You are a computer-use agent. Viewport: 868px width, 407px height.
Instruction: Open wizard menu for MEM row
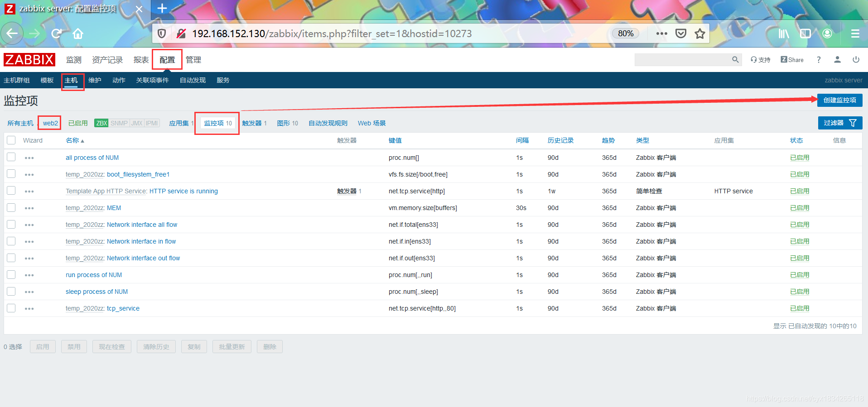(29, 208)
